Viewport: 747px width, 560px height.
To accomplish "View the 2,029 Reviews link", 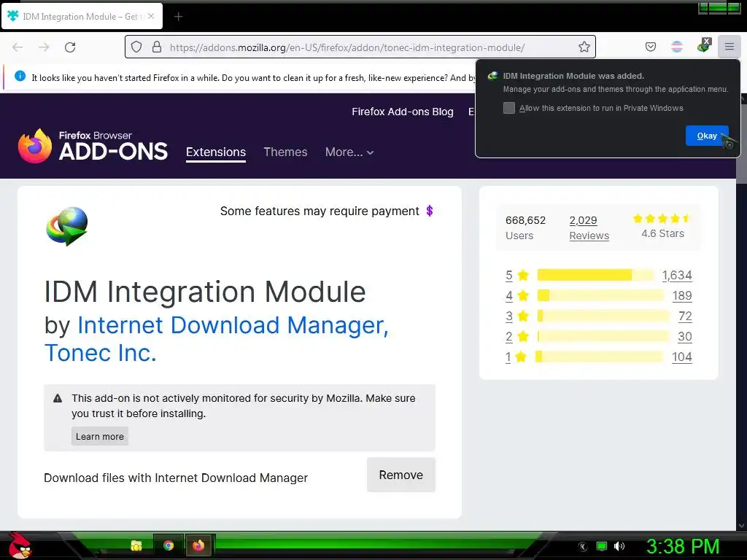I will (x=589, y=227).
